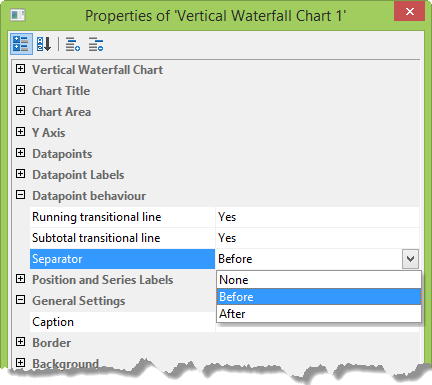Expand Position and Series Labels category
This screenshot has width=432, height=385.
click(x=20, y=279)
